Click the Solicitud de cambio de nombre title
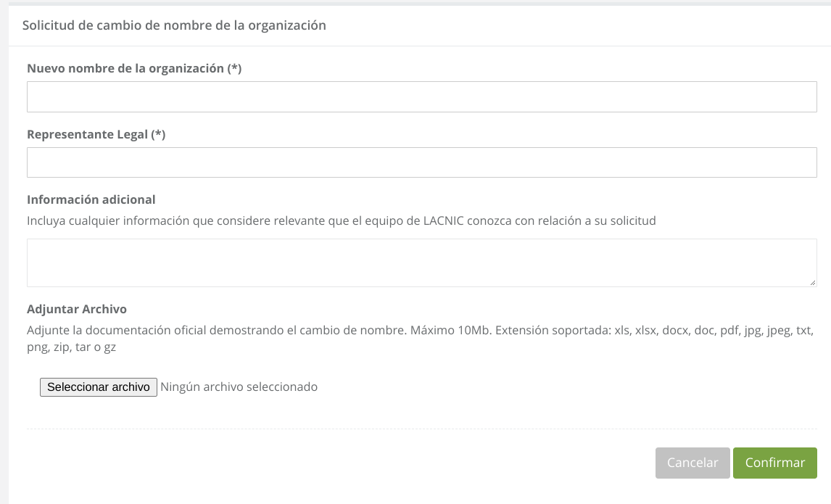Screen dimensions: 831x504 pos(174,25)
